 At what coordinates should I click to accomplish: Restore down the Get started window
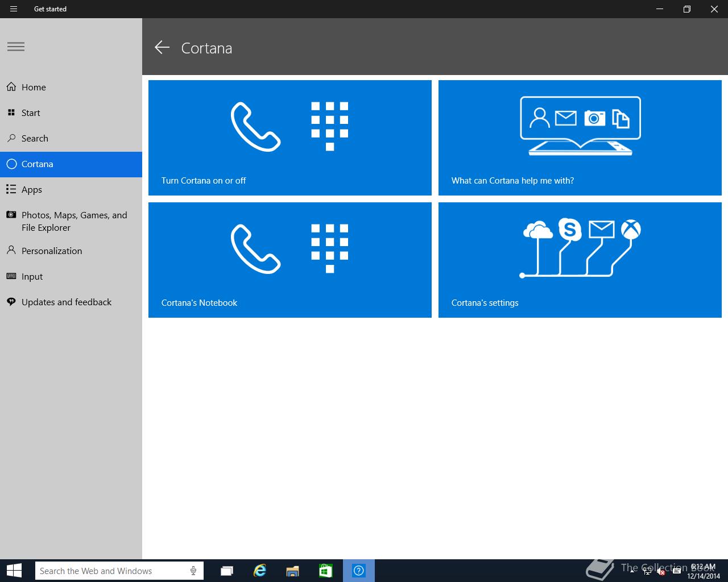(687, 9)
